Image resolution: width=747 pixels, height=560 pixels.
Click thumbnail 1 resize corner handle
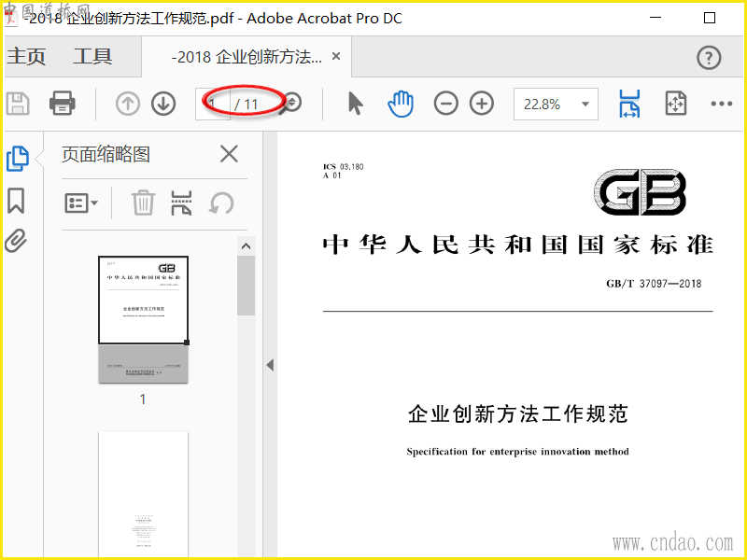pyautogui.click(x=187, y=343)
